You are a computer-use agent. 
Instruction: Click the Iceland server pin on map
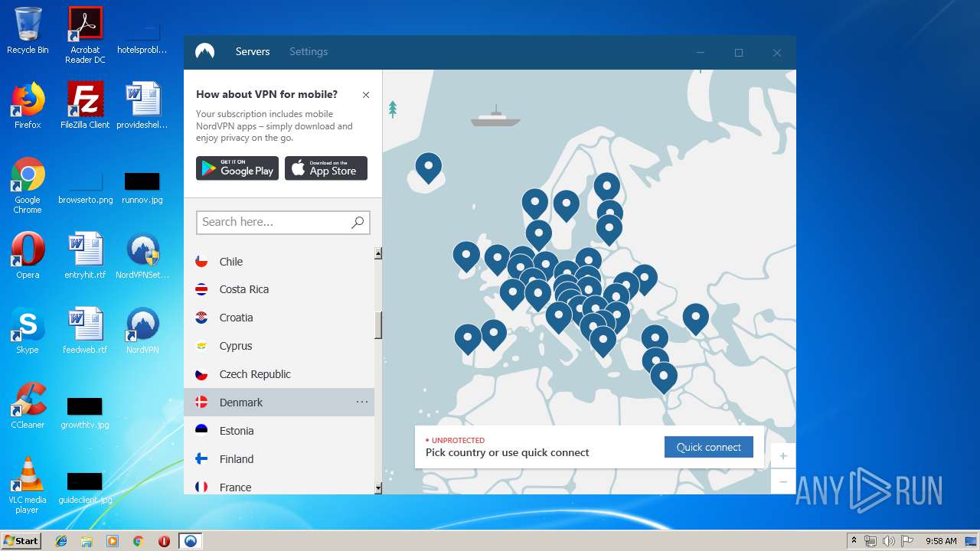[429, 168]
